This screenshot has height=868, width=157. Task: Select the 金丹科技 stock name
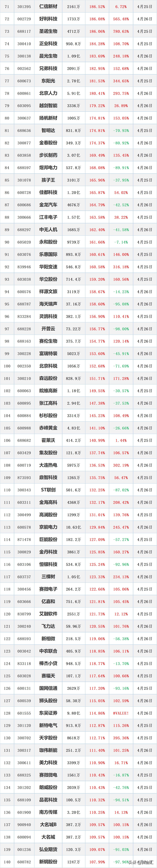click(48, 552)
